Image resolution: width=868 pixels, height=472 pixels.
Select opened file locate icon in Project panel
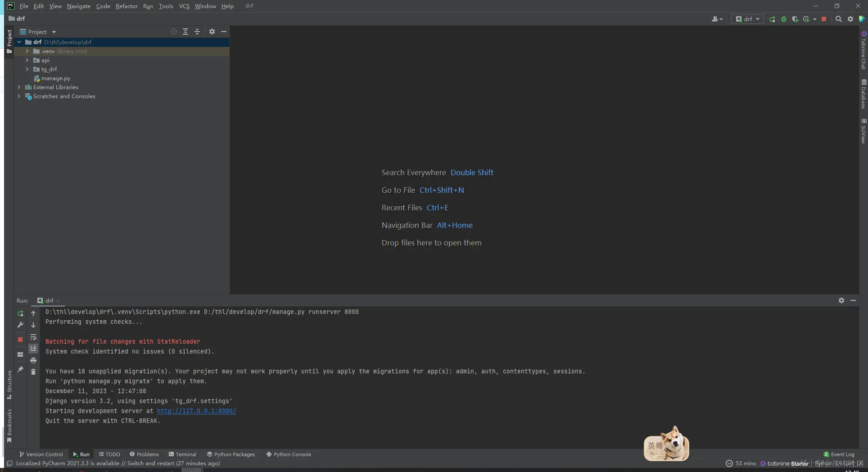[x=174, y=32]
